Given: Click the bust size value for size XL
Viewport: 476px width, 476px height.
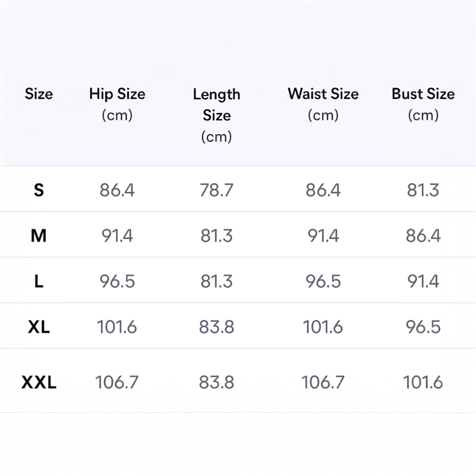Looking at the screenshot, I should (x=423, y=326).
